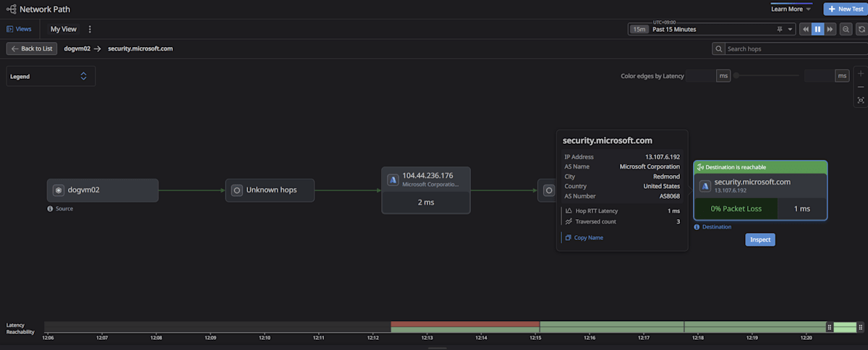The image size is (868, 350).
Task: Pause live time updates
Action: tap(817, 30)
